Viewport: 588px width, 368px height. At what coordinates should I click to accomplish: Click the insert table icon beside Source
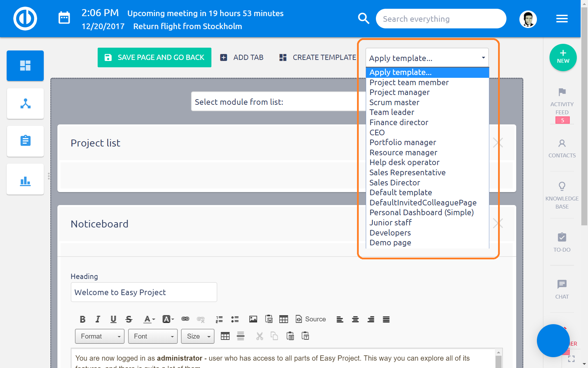click(x=283, y=319)
